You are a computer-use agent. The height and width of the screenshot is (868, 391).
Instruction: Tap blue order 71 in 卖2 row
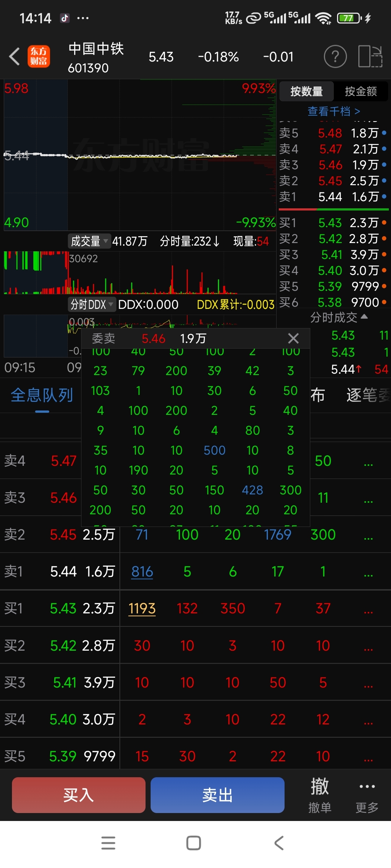tap(142, 535)
